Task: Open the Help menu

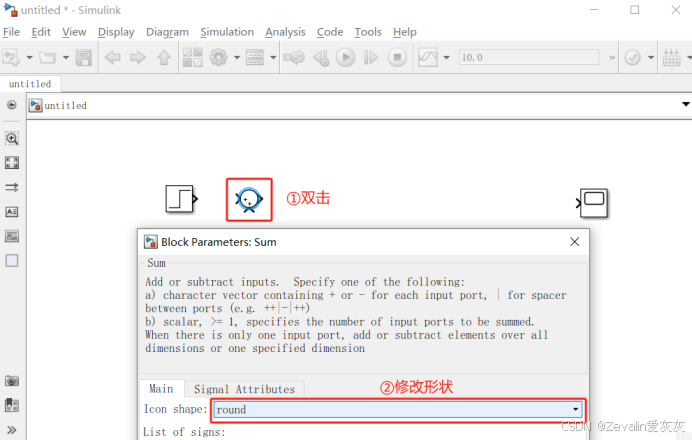Action: pos(405,32)
